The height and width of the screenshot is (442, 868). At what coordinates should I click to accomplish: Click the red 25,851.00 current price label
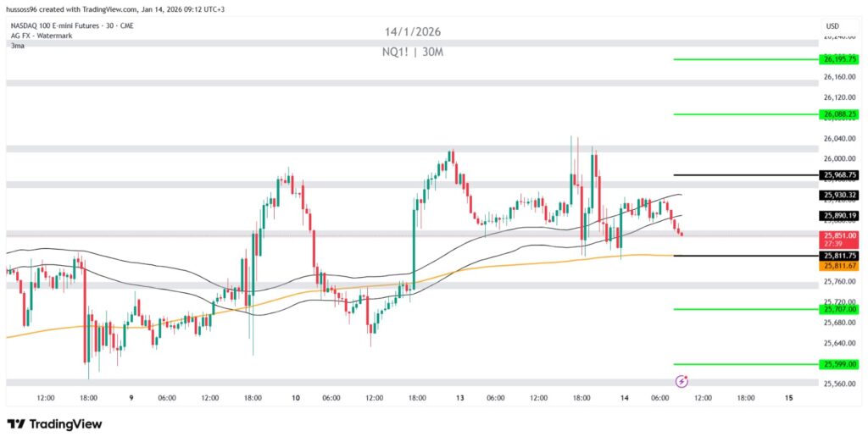(839, 236)
